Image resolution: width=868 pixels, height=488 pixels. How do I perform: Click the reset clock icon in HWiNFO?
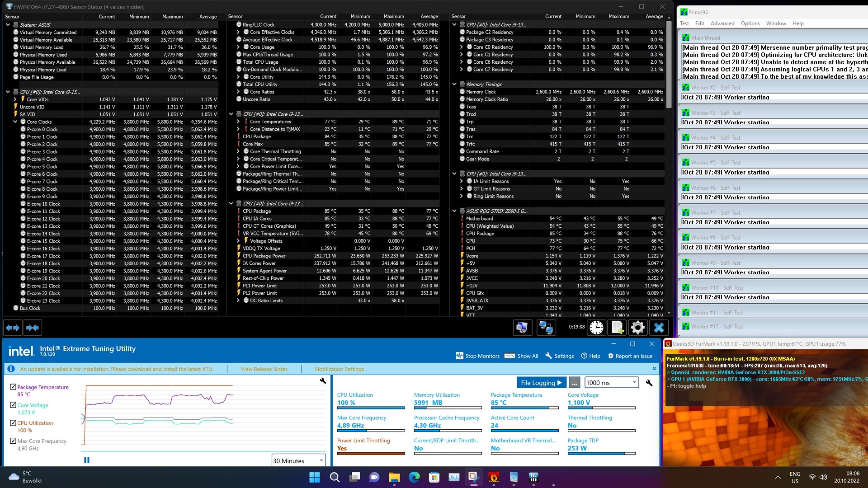[596, 328]
